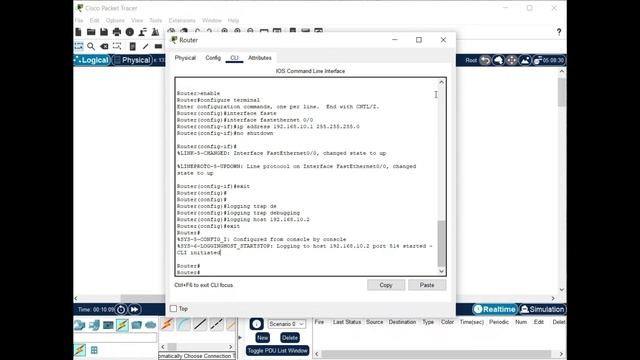Viewport: 640px width, 360px height.
Task: Click the New Cluster cloud icon
Action: pos(498,60)
